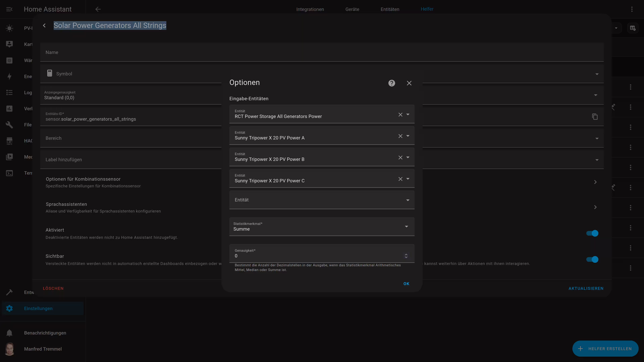Image resolution: width=644 pixels, height=362 pixels.
Task: Expand PV Power B entity dropdown arrow
Action: coord(408,157)
